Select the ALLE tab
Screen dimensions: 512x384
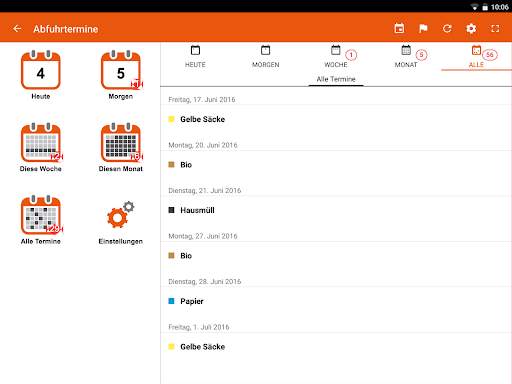coord(476,57)
